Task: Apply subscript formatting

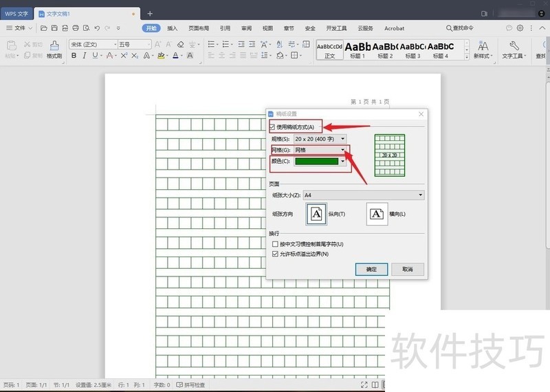Action: tap(135, 56)
